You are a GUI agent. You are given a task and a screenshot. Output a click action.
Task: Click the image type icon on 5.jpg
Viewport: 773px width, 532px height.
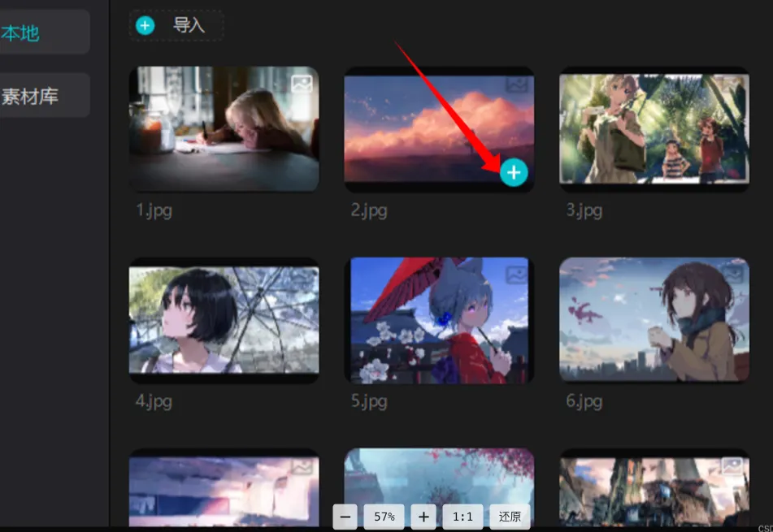pos(517,275)
